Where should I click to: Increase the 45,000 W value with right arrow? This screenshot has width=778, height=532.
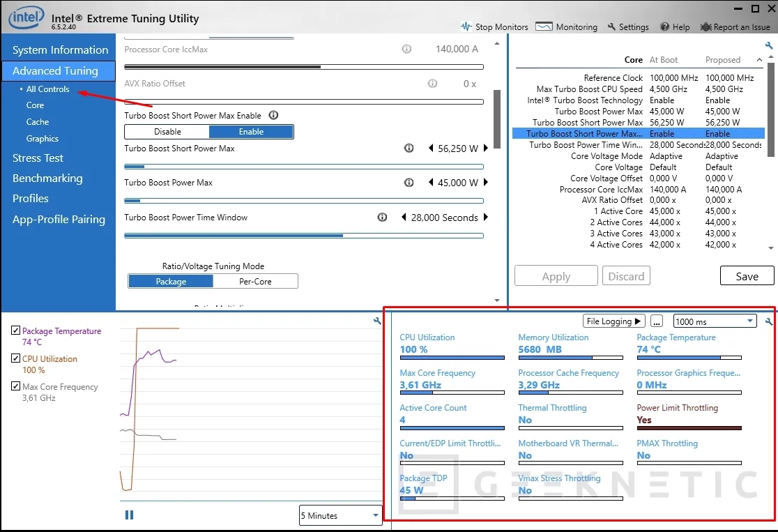[x=486, y=182]
